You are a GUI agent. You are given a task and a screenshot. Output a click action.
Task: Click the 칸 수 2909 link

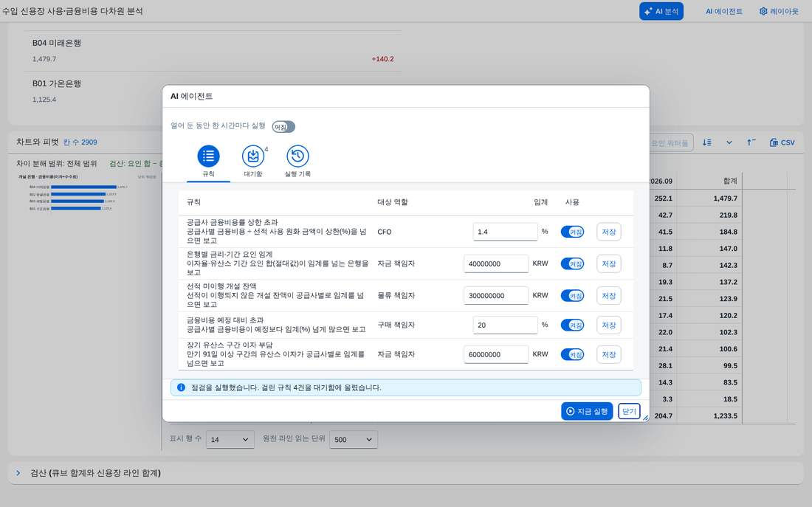coord(80,142)
